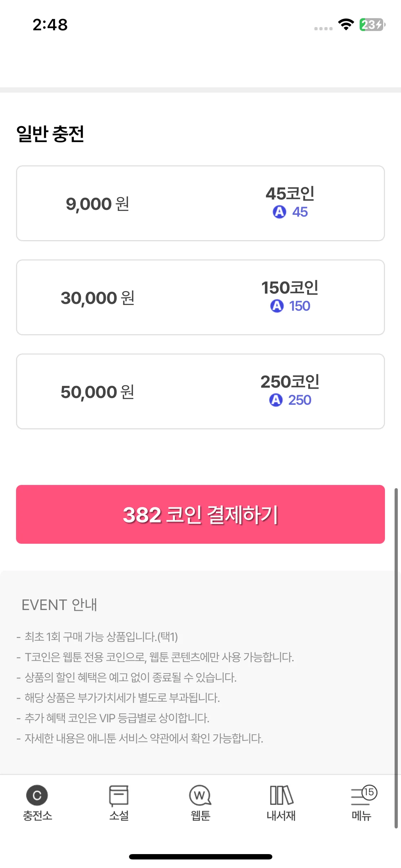Tap the blue A coin icon beside 250
Viewport: 401px width, 868px height.
click(276, 400)
